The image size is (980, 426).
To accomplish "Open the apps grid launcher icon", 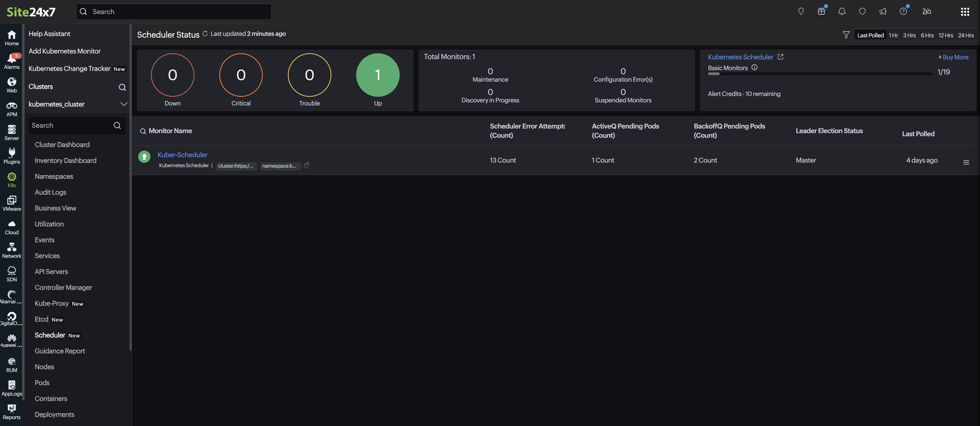I will click(965, 12).
